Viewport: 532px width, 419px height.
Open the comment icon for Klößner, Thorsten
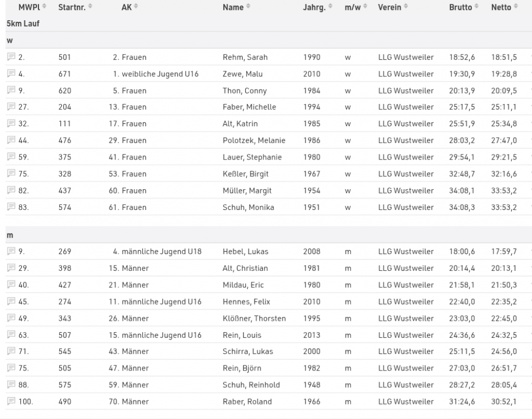[11, 318]
